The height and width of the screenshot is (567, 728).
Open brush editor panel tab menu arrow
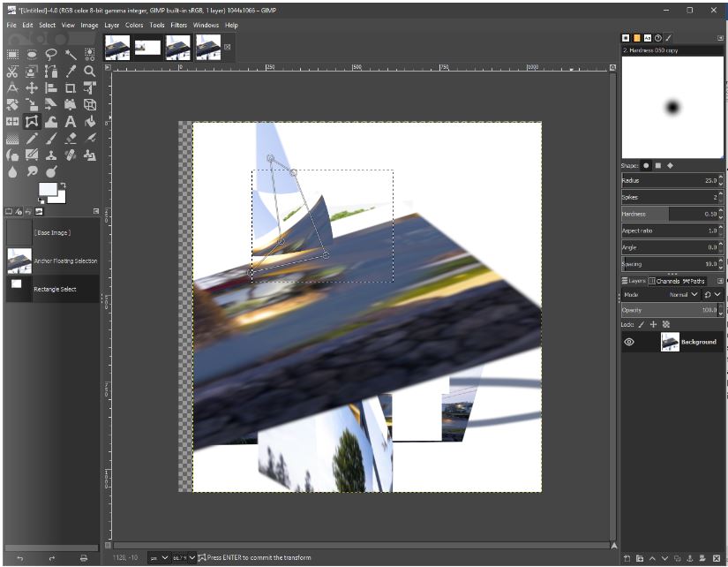click(720, 38)
